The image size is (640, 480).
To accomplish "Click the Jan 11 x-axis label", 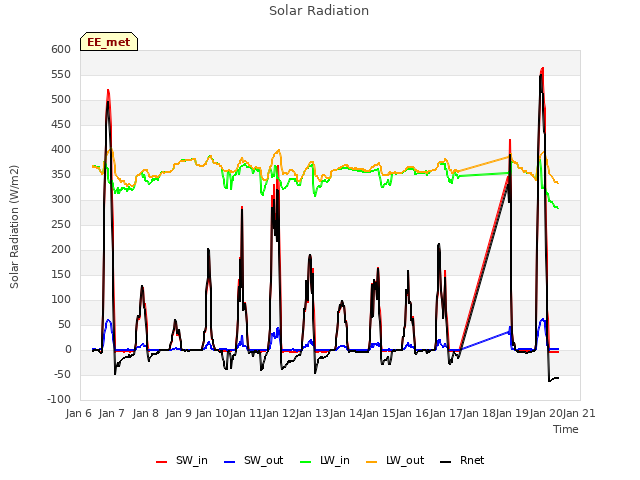I will (246, 413).
